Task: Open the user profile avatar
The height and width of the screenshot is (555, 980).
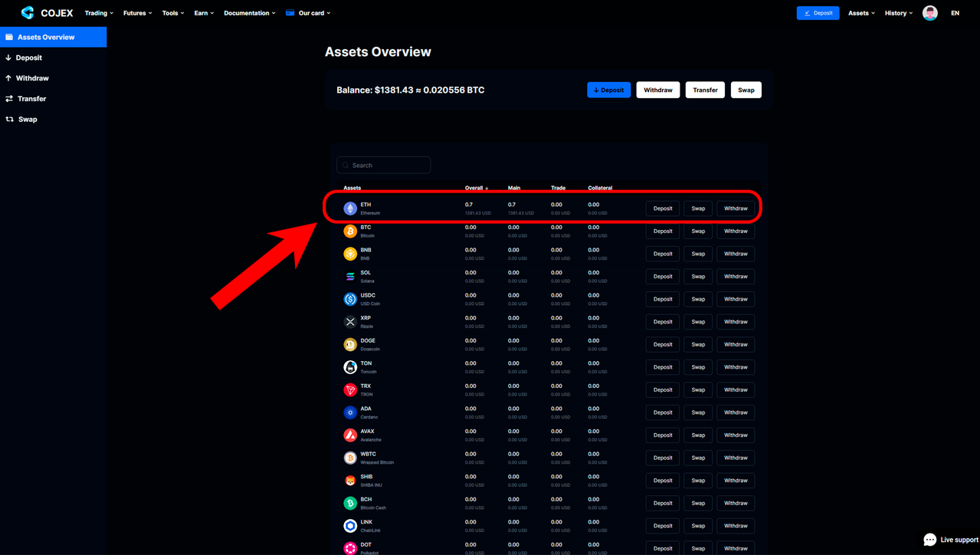Action: (929, 13)
